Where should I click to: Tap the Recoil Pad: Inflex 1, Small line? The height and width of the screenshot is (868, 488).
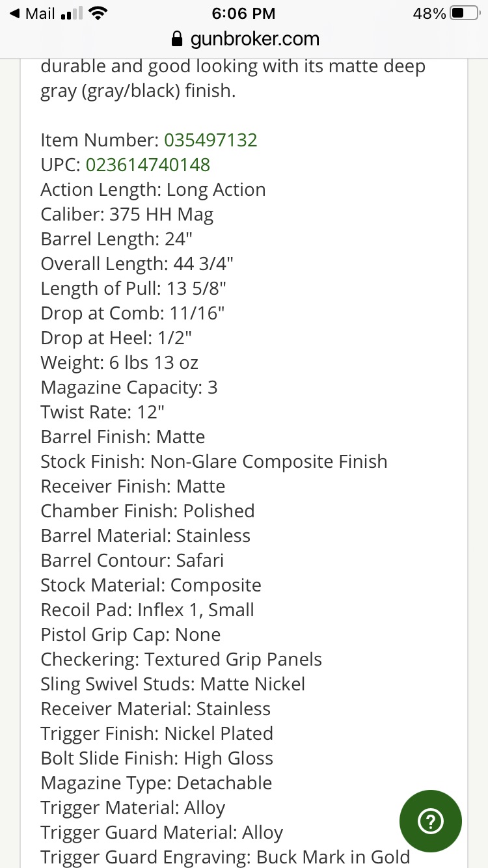[x=147, y=610]
